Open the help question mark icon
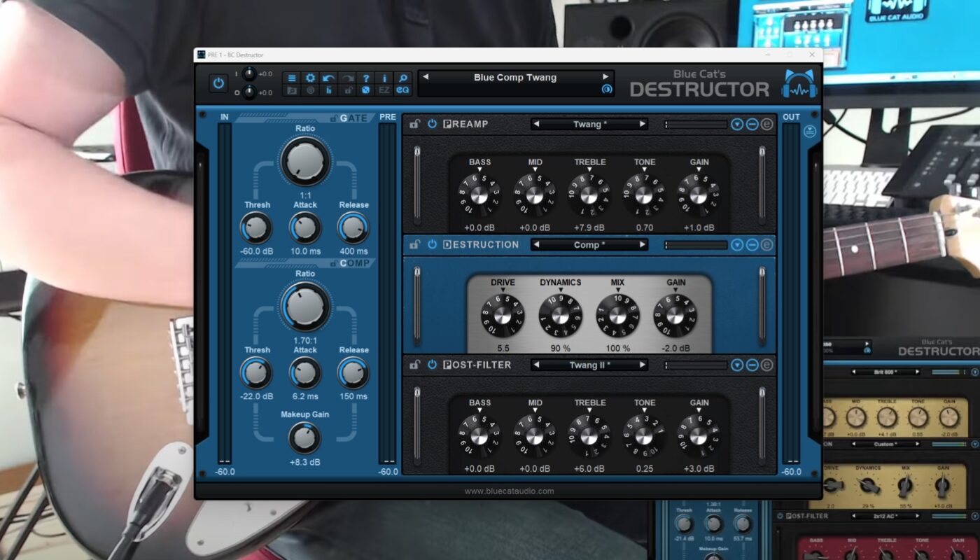This screenshot has height=560, width=980. 365,78
